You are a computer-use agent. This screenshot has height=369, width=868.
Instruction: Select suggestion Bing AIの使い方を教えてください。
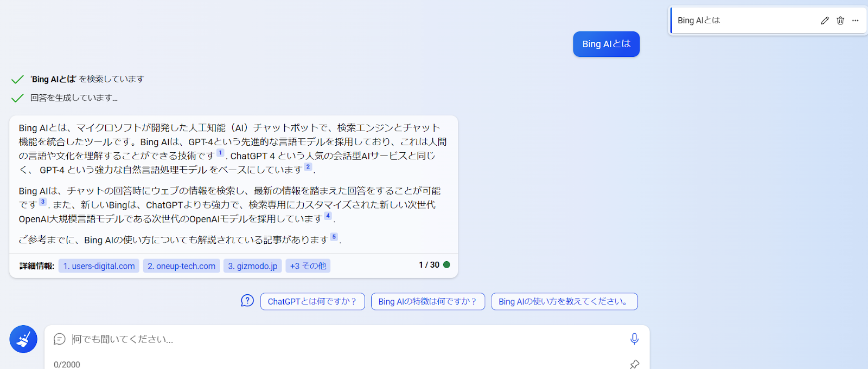[564, 301]
